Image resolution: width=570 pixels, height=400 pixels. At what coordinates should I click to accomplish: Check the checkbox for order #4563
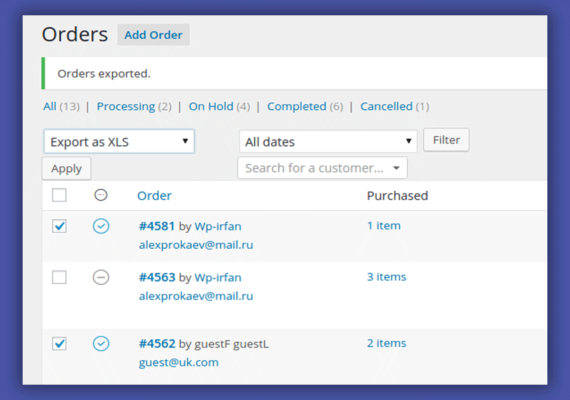(x=59, y=277)
